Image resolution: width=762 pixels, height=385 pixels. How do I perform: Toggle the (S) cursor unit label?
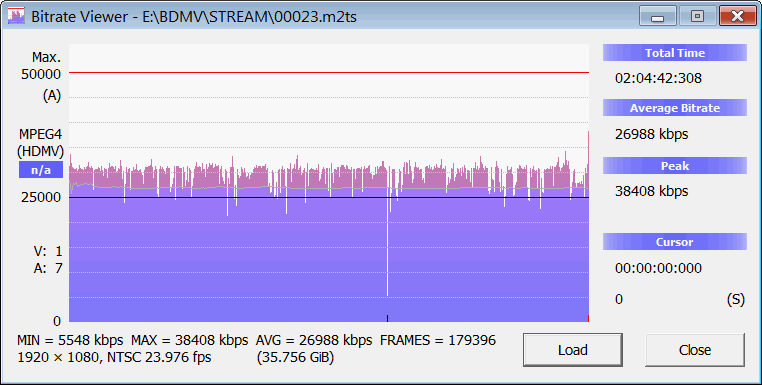pyautogui.click(x=735, y=299)
